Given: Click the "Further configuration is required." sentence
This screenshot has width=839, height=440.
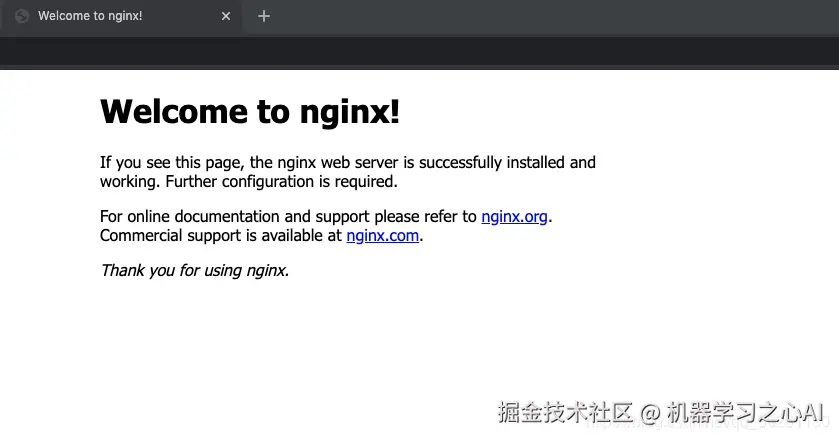Looking at the screenshot, I should [x=281, y=182].
